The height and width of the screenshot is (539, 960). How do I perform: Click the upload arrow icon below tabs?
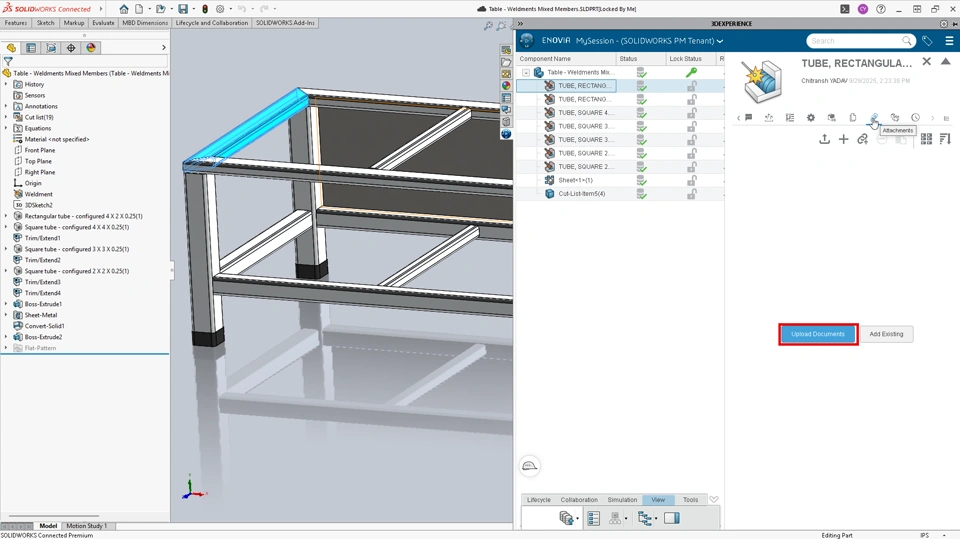825,139
